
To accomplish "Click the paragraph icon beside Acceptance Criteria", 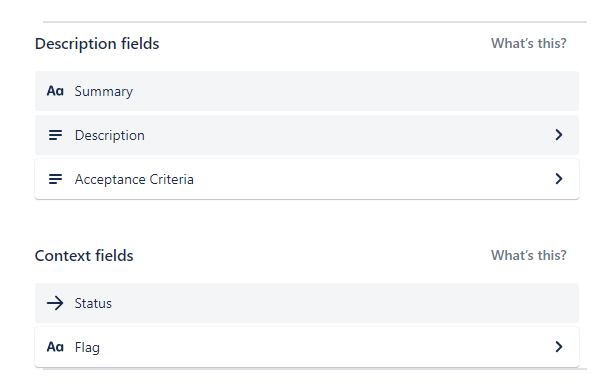I will point(55,179).
